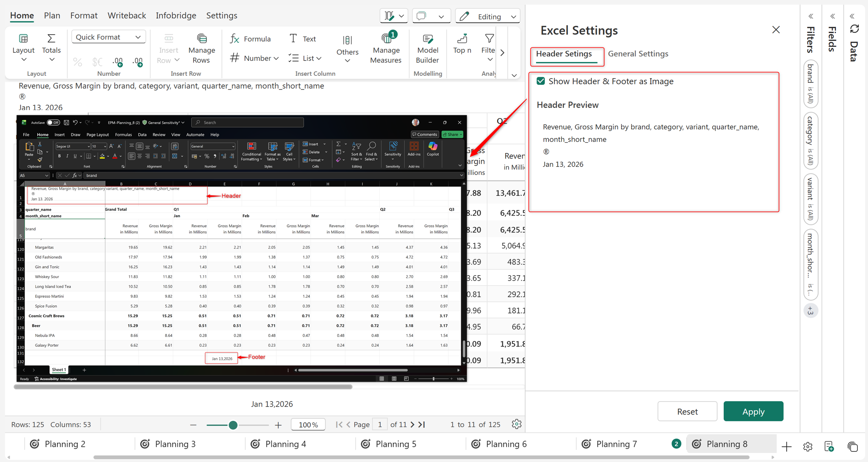Open the Editing mode dropdown
This screenshot has width=868, height=462.
point(487,16)
